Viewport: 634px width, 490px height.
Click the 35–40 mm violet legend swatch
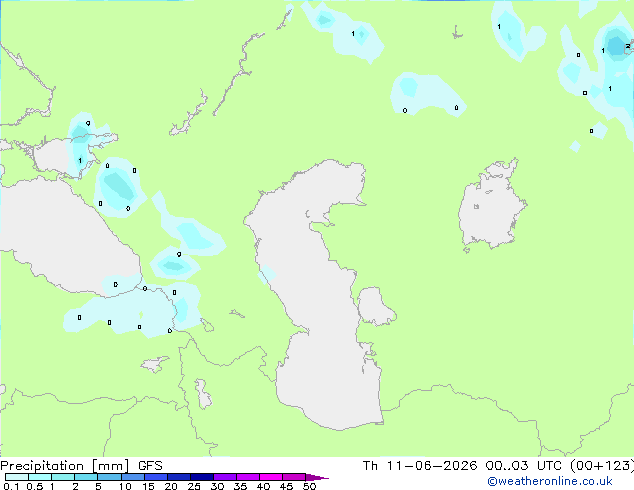[247, 477]
